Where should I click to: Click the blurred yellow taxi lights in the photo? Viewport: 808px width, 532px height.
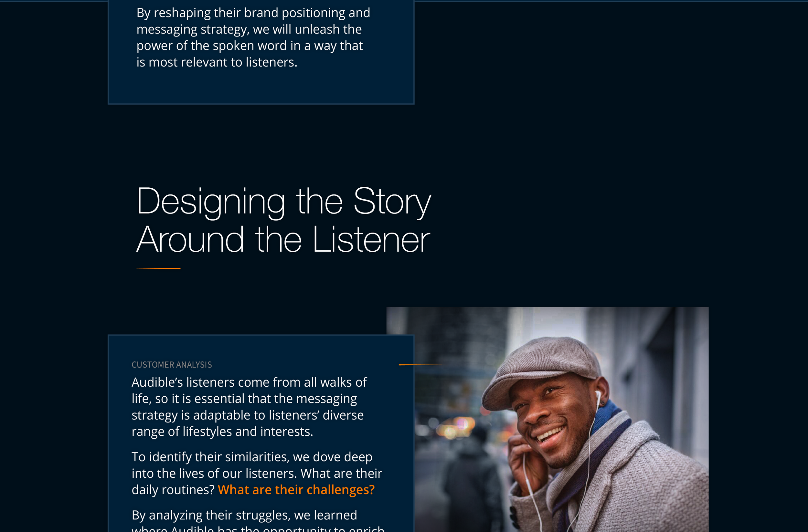point(458,427)
